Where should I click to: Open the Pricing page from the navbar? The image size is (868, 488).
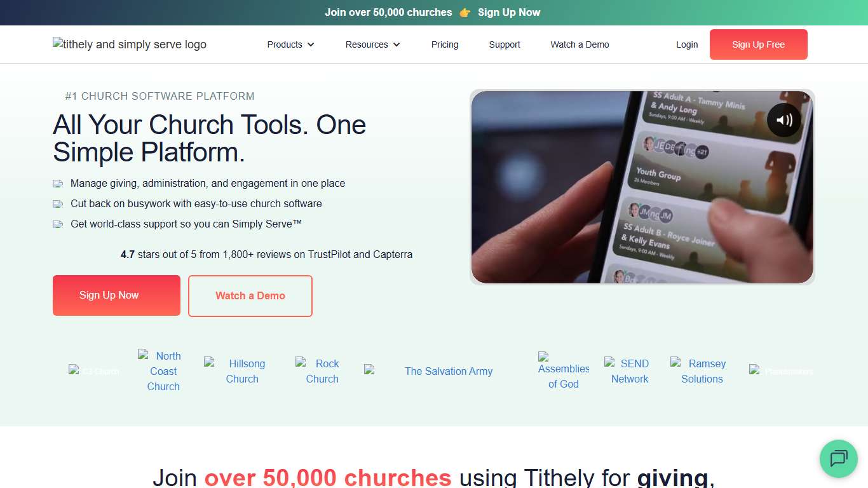444,44
